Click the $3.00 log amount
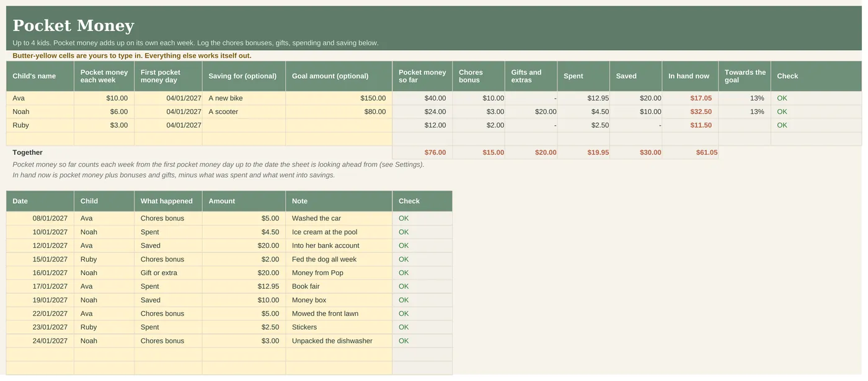Screen dimensions: 868x381 (x=244, y=341)
